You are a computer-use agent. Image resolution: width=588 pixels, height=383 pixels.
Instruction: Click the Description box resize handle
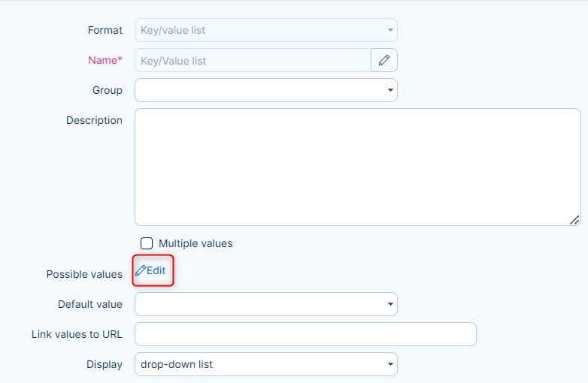click(574, 219)
